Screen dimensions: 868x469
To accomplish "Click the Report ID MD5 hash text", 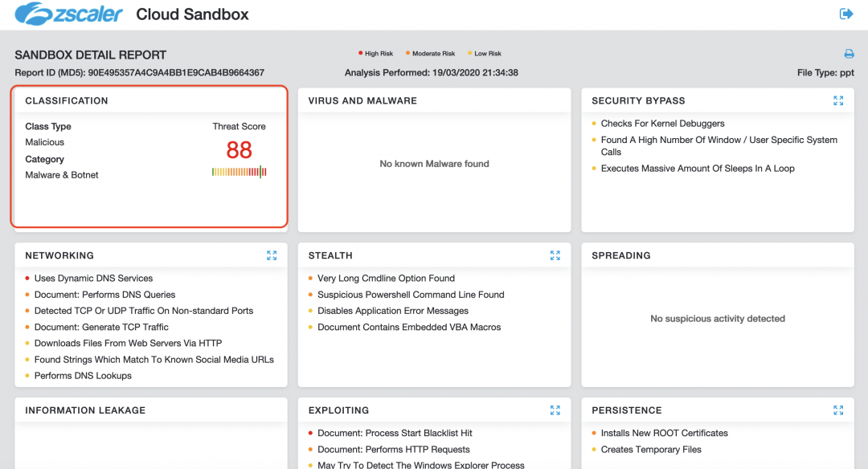I will [176, 73].
